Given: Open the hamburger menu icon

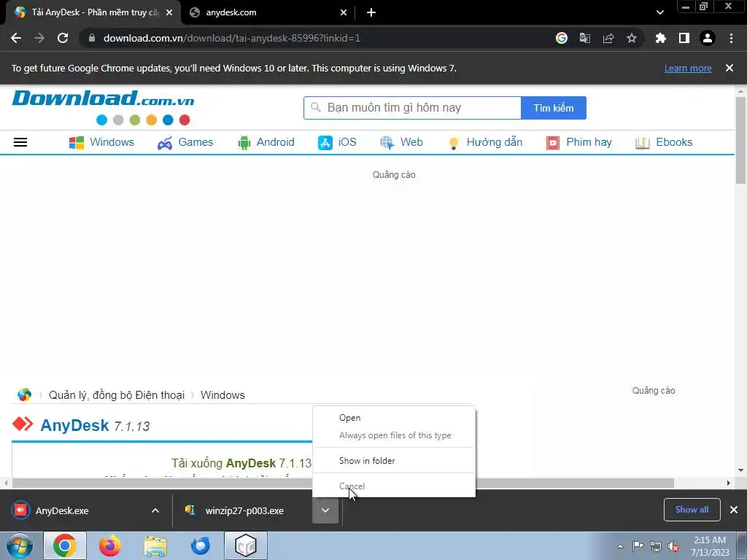Looking at the screenshot, I should click(x=20, y=142).
